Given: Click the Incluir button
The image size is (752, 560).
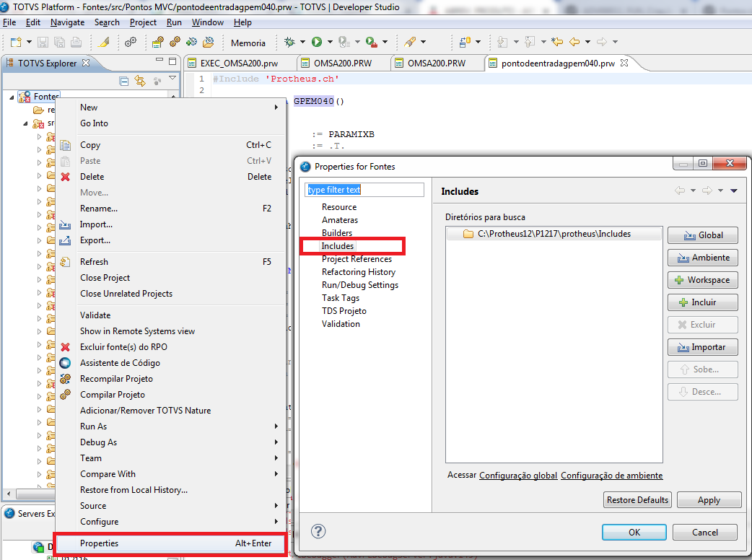Looking at the screenshot, I should (703, 302).
